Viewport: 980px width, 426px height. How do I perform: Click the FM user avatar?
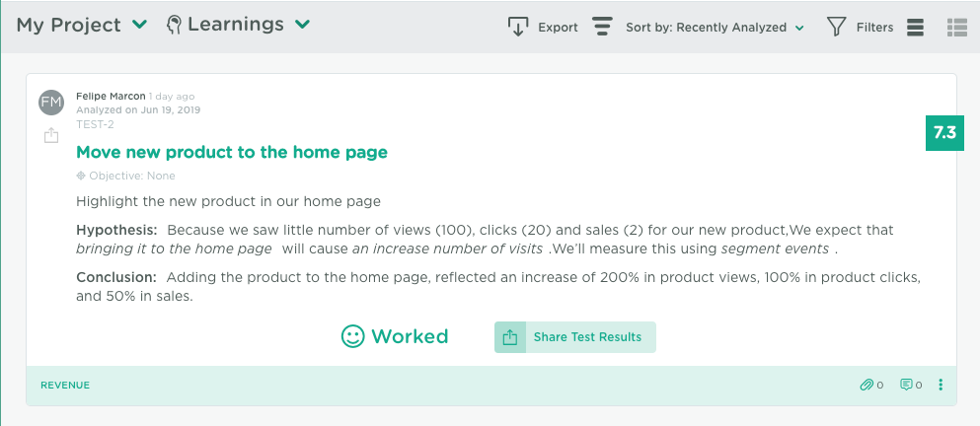pyautogui.click(x=51, y=103)
